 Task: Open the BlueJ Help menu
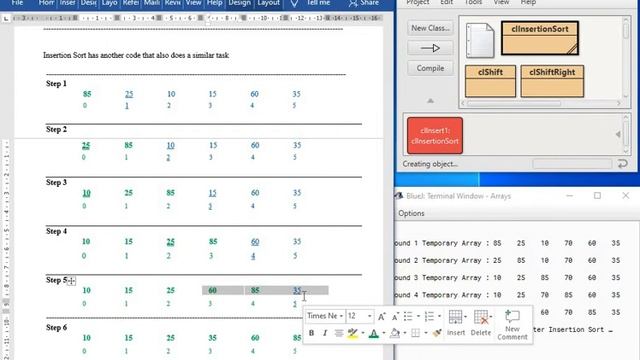click(528, 2)
